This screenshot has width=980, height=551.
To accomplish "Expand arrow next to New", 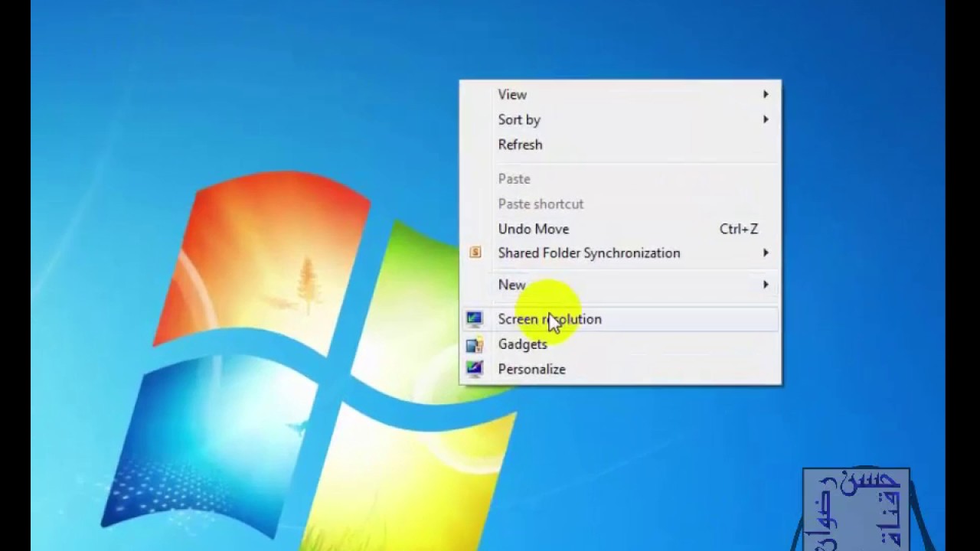I will pyautogui.click(x=766, y=285).
